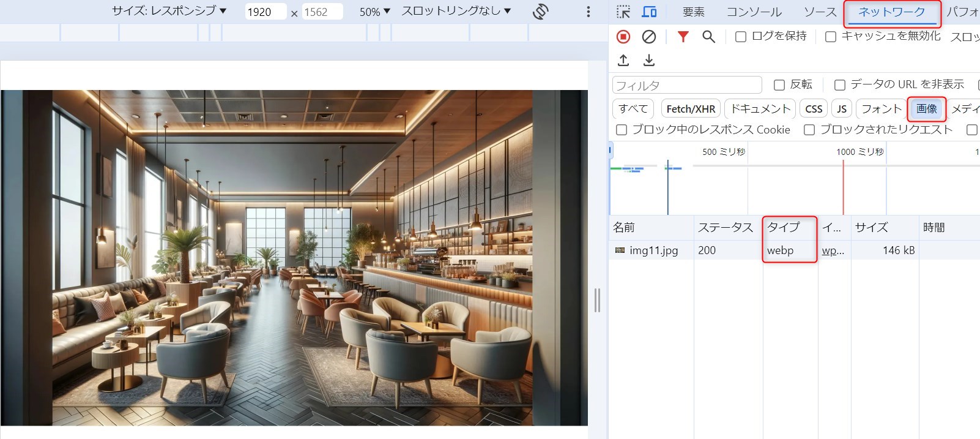Switch to the コンソール tab
Image resolution: width=980 pixels, height=439 pixels.
[754, 12]
